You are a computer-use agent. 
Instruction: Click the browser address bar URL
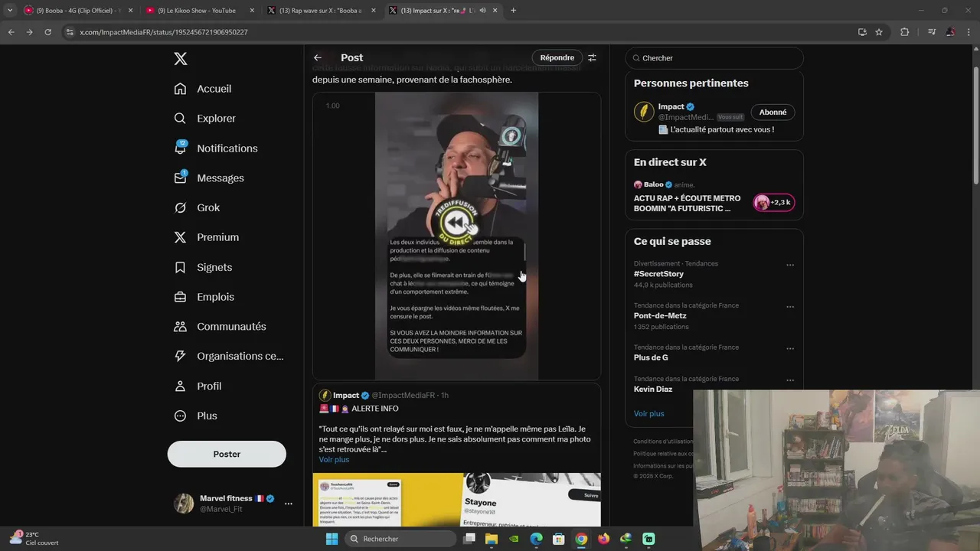(164, 32)
